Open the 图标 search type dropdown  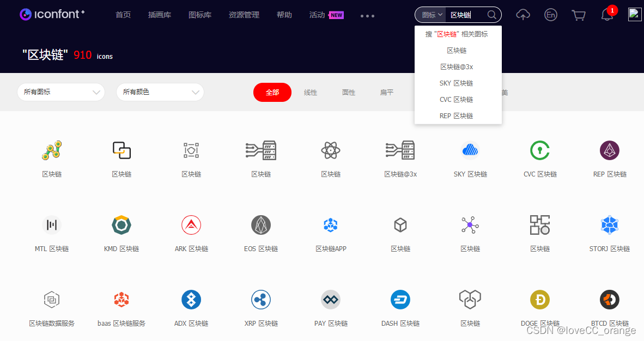coord(432,15)
